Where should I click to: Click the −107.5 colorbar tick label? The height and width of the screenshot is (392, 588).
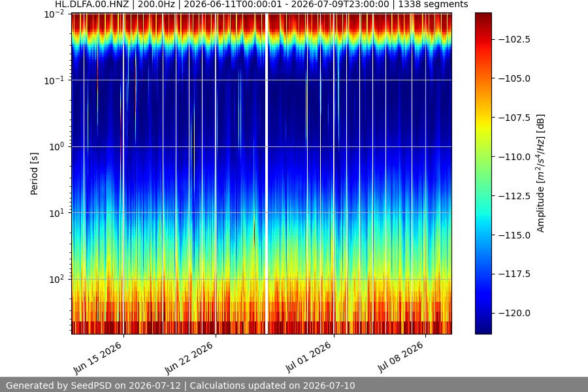[514, 118]
